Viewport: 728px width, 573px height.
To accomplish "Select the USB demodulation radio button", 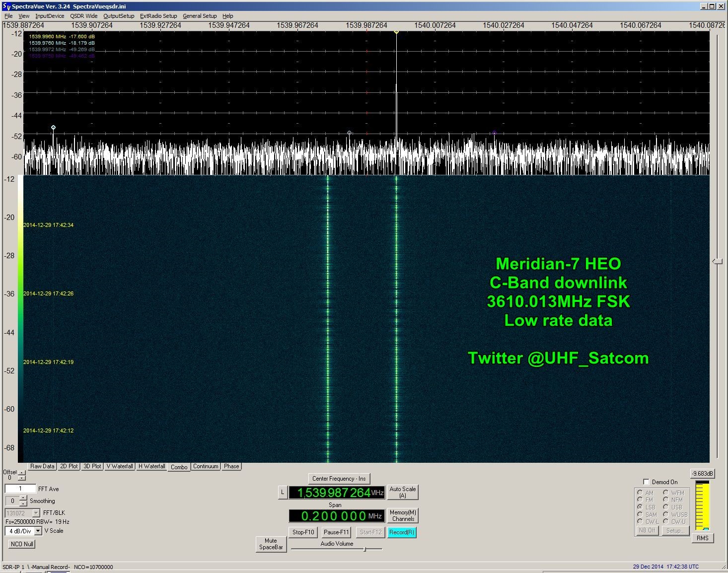I will pos(665,507).
